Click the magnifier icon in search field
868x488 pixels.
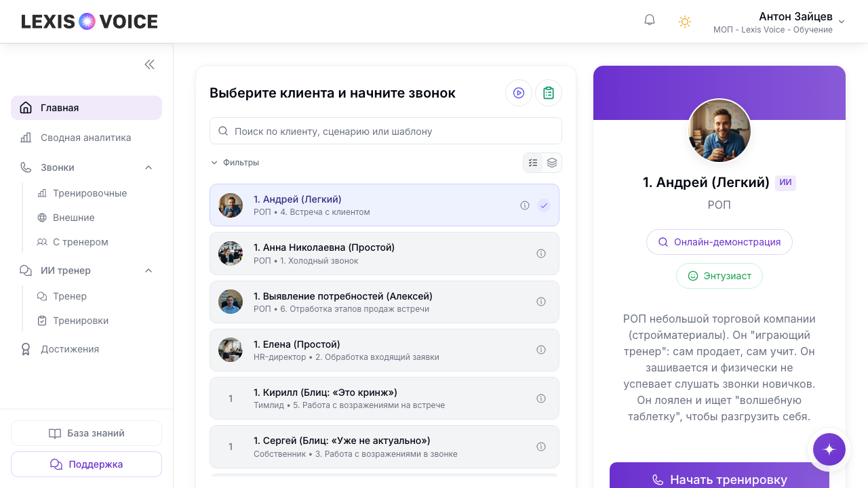[x=223, y=131]
